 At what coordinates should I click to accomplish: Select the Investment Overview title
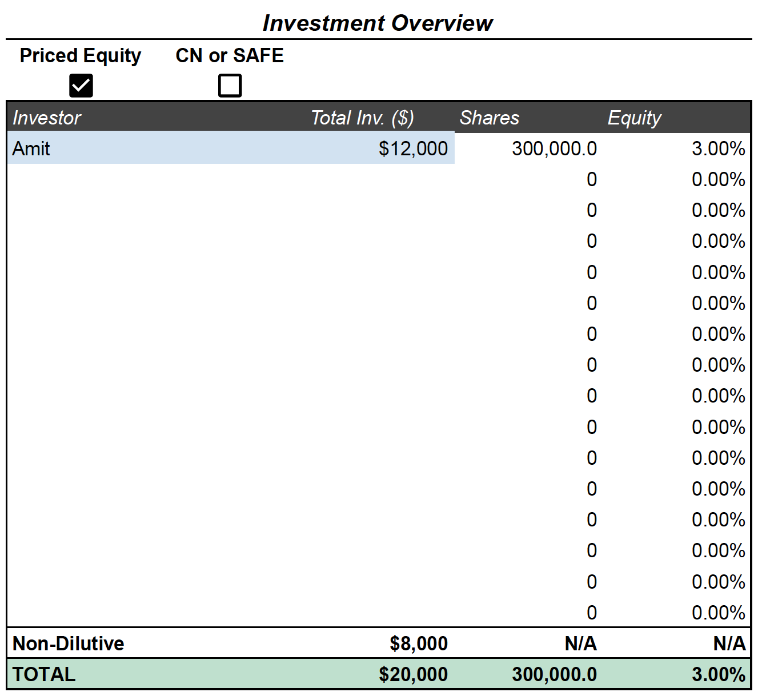point(378,23)
